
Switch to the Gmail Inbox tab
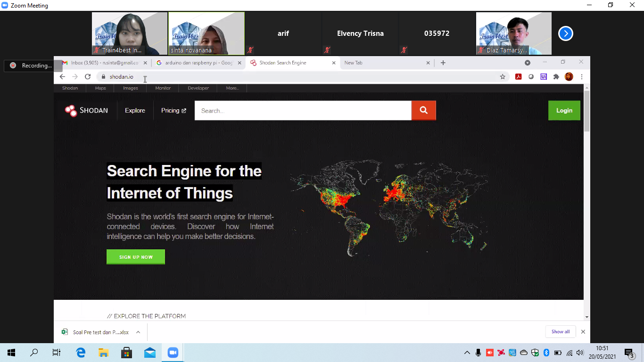pyautogui.click(x=104, y=63)
